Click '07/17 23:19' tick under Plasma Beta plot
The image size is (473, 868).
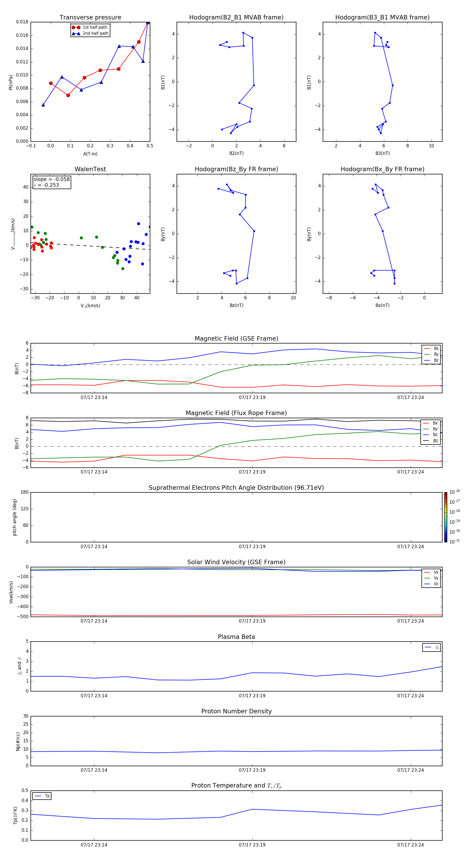pyautogui.click(x=252, y=695)
